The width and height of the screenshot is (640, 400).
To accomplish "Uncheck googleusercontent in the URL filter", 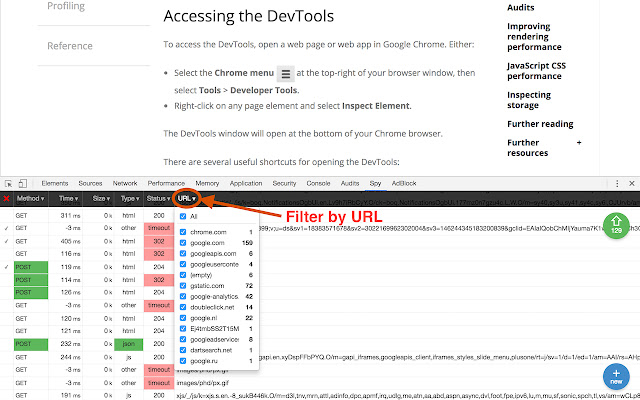I will pos(183,264).
